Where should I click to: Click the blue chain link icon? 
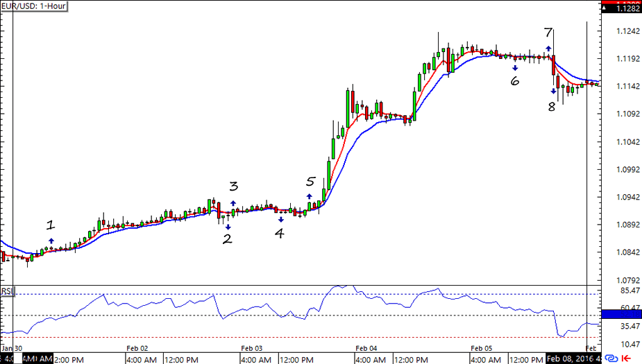(x=611, y=358)
